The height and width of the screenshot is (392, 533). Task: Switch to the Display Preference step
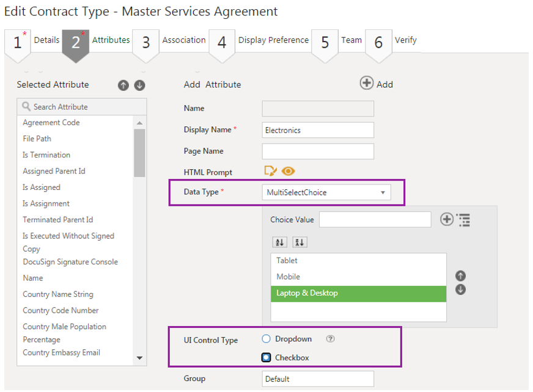(x=273, y=40)
